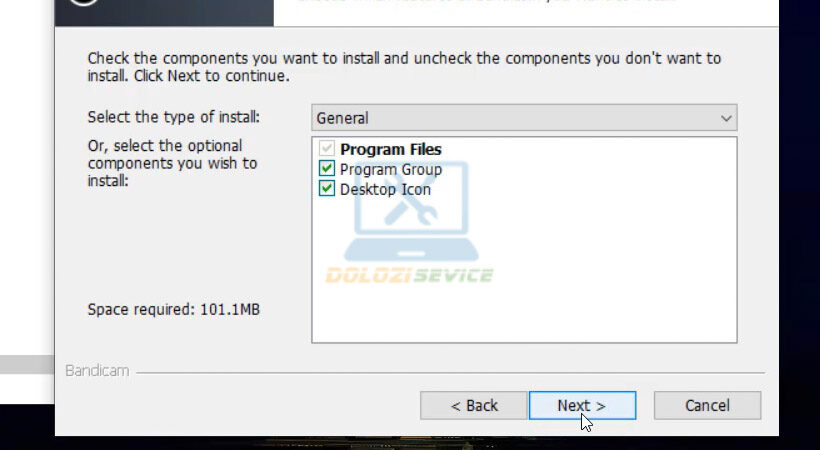Click the chevron arrow of the install type combo box
This screenshot has width=820, height=450.
click(x=726, y=118)
